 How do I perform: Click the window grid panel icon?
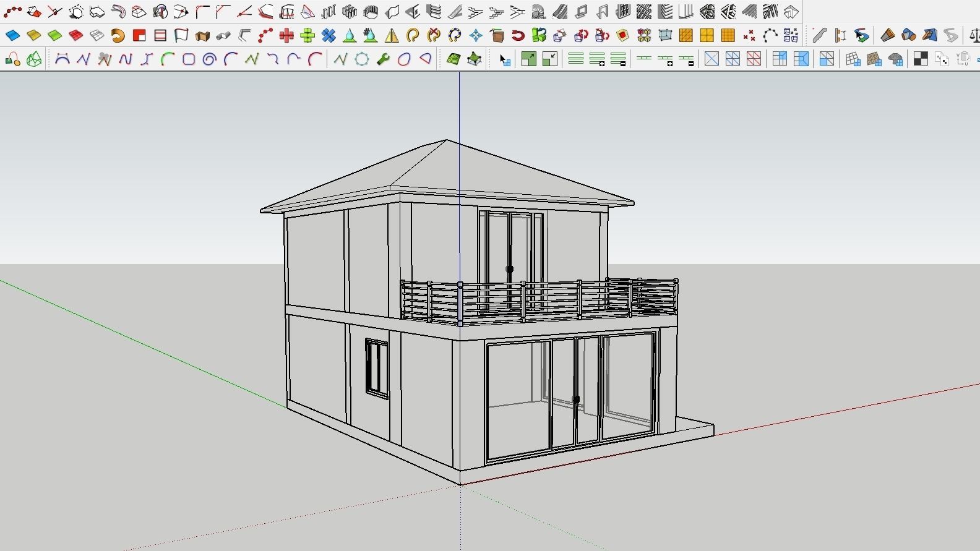[623, 12]
